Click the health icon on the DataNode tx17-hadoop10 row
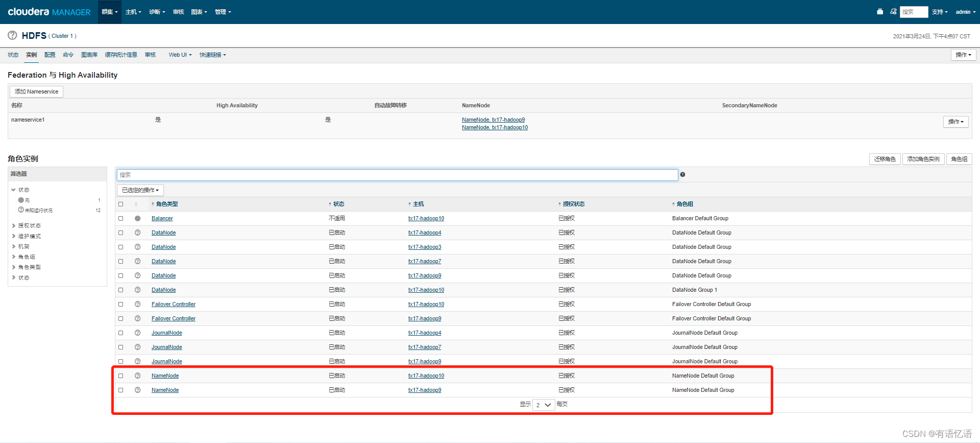The width and height of the screenshot is (980, 443). pyautogui.click(x=138, y=290)
